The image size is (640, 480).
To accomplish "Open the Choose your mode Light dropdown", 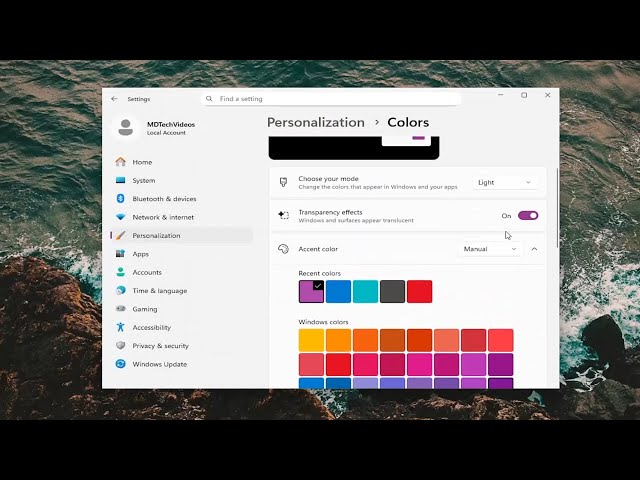I will tap(504, 182).
